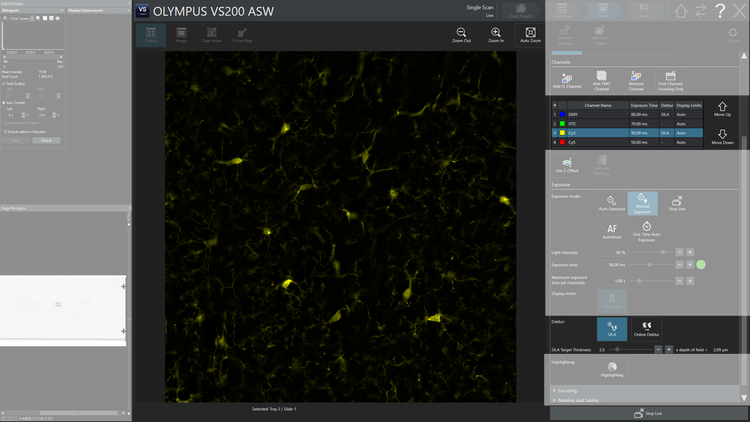Select First Channel Focusing Only

tap(671, 78)
